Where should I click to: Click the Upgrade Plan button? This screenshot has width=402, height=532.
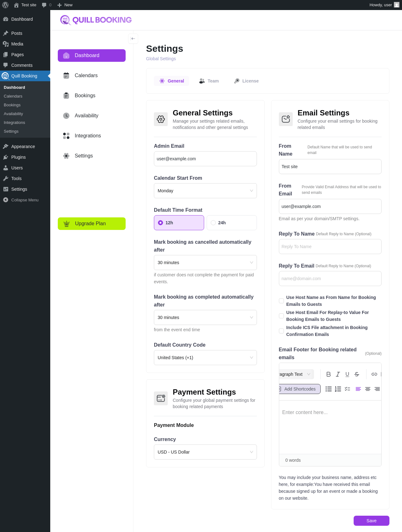point(92,224)
